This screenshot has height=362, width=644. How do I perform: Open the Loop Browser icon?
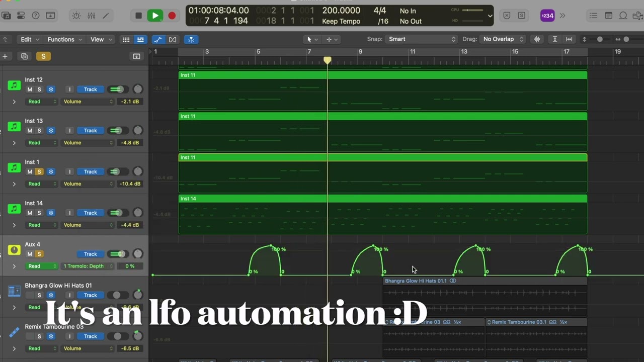(x=623, y=16)
